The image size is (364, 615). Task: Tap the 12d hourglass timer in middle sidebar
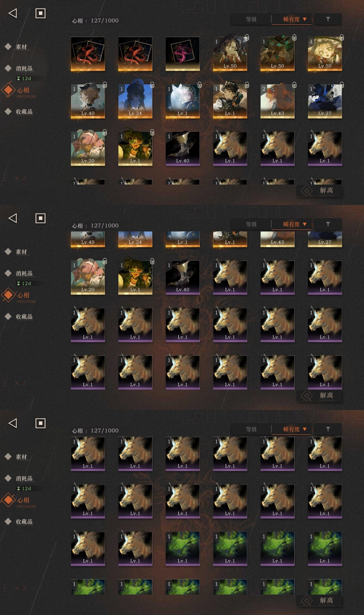point(24,283)
